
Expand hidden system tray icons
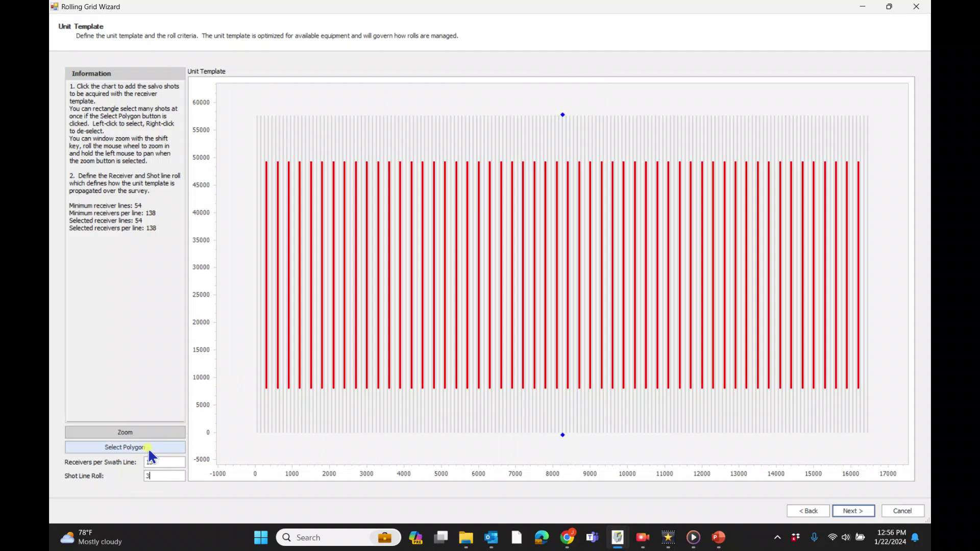click(777, 537)
